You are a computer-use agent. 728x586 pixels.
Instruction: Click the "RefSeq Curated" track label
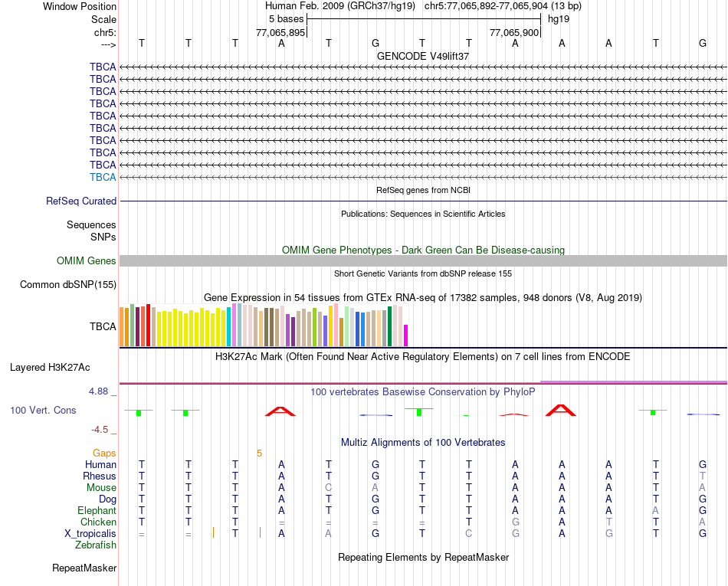click(81, 201)
